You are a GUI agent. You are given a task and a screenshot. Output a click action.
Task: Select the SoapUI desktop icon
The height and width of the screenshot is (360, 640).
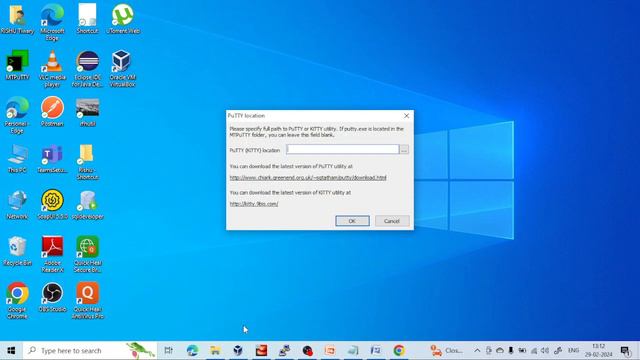tap(52, 204)
